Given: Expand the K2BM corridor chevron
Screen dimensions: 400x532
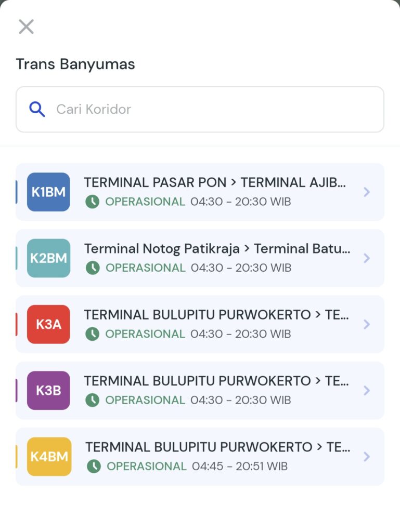Looking at the screenshot, I should coord(367,258).
